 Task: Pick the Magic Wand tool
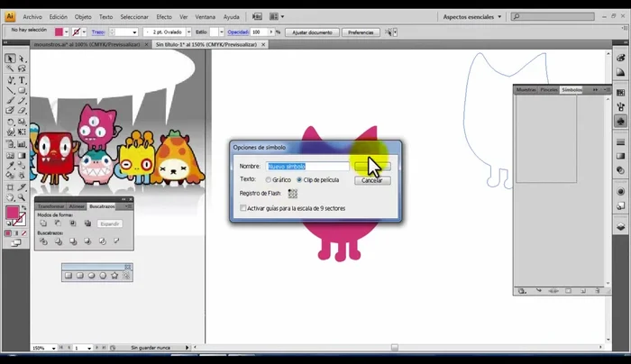10,69
